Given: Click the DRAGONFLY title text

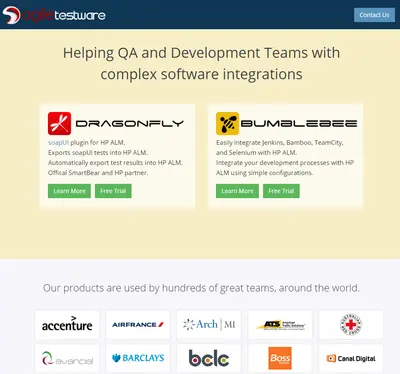Looking at the screenshot, I should tap(130, 124).
